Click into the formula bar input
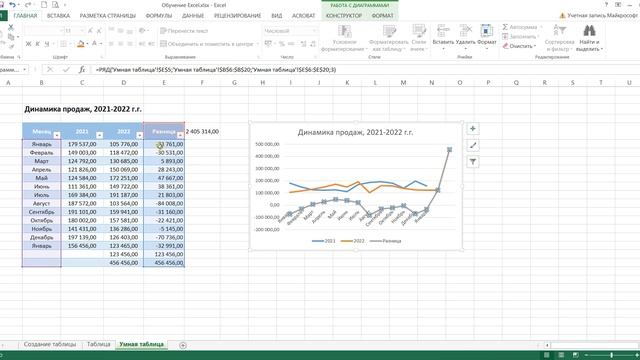This screenshot has width=640, height=360. pyautogui.click(x=365, y=70)
